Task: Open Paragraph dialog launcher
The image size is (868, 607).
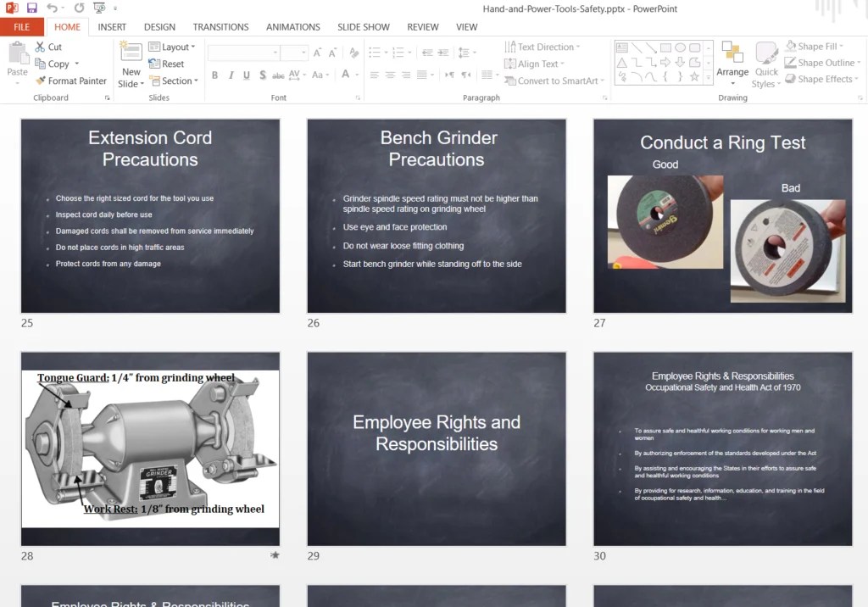Action: (x=604, y=98)
